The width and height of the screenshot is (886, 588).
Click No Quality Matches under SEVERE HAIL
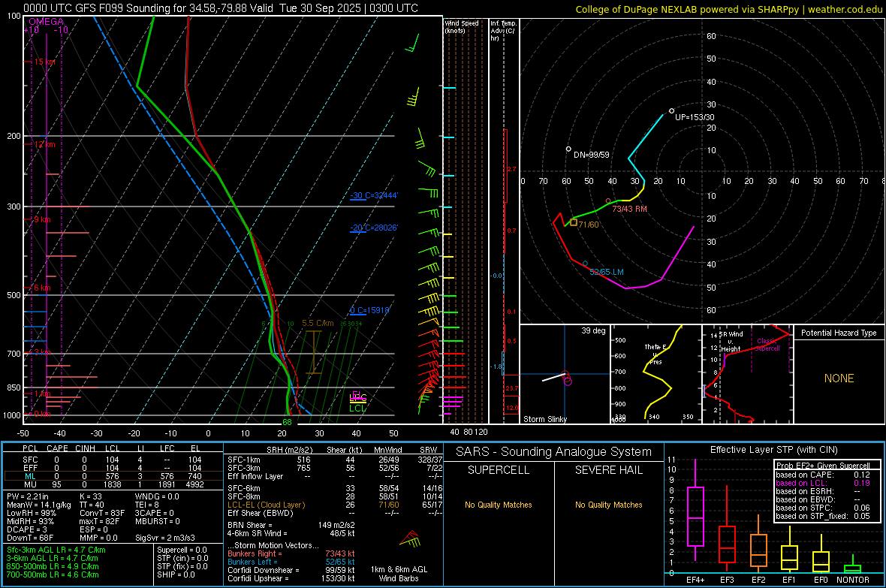(608, 505)
